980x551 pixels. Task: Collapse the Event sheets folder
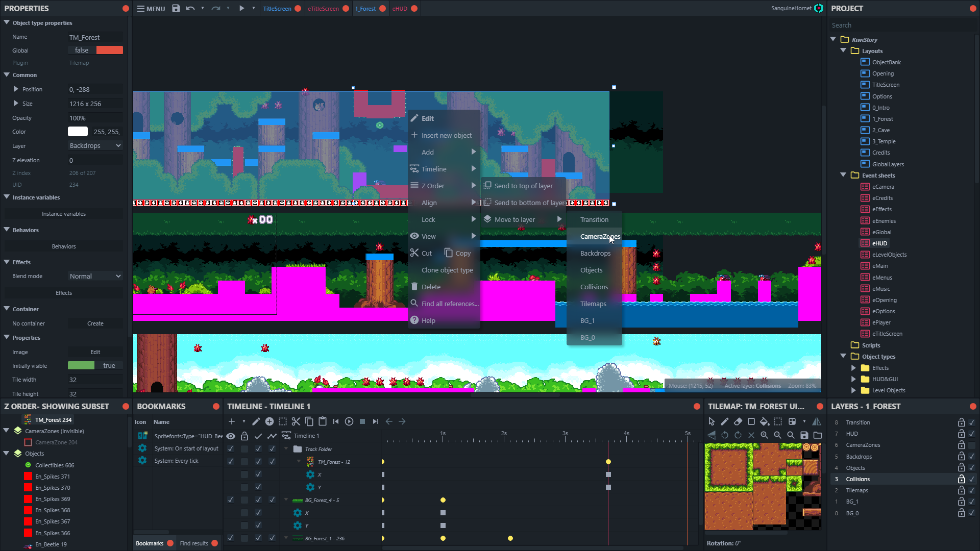(x=843, y=175)
